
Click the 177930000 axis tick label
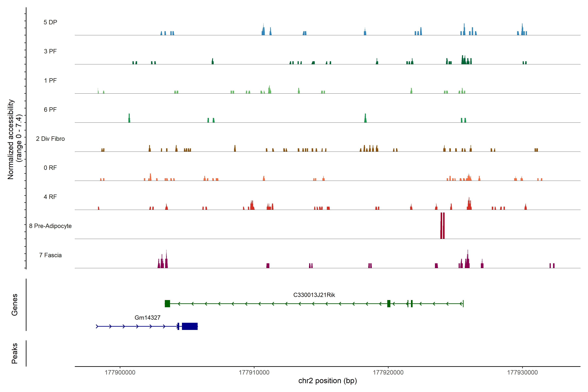(522, 373)
